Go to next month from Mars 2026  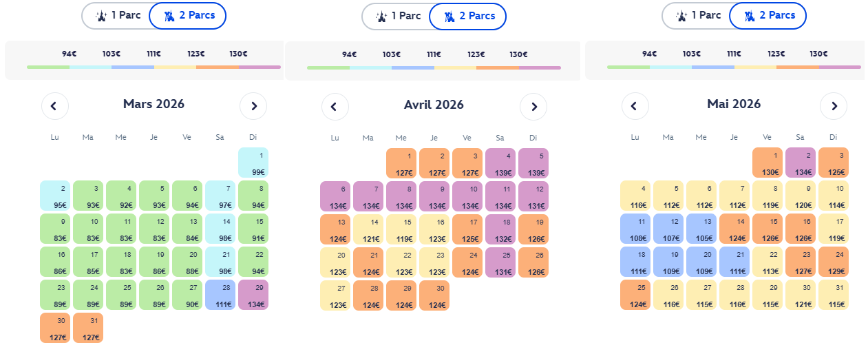[253, 106]
